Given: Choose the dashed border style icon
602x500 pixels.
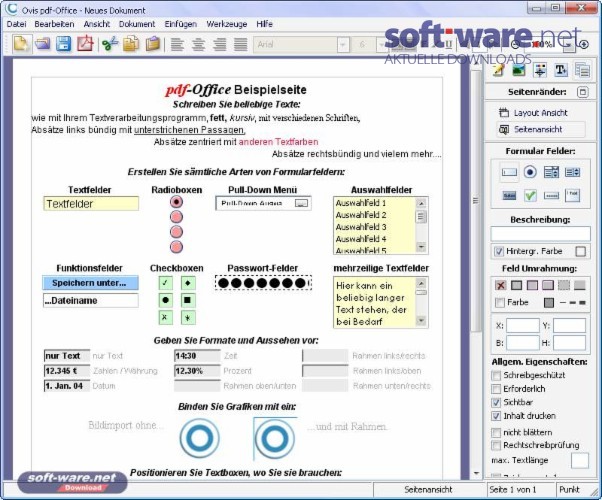Looking at the screenshot, I should [564, 285].
